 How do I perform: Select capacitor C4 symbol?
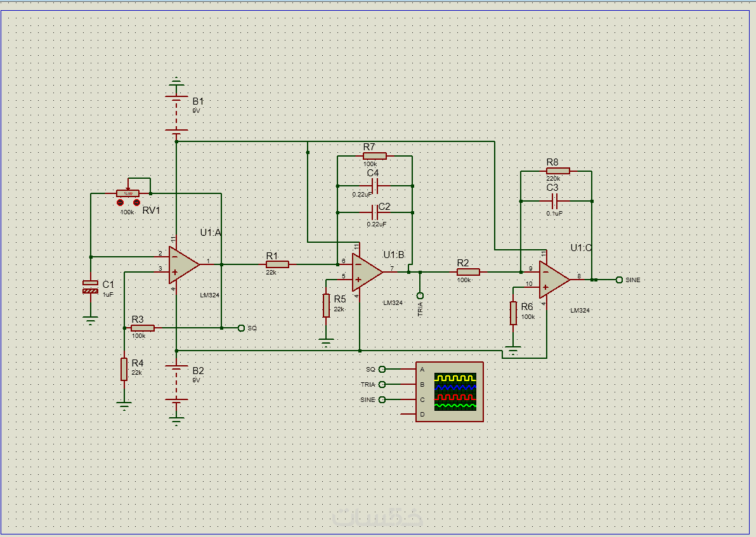375,186
